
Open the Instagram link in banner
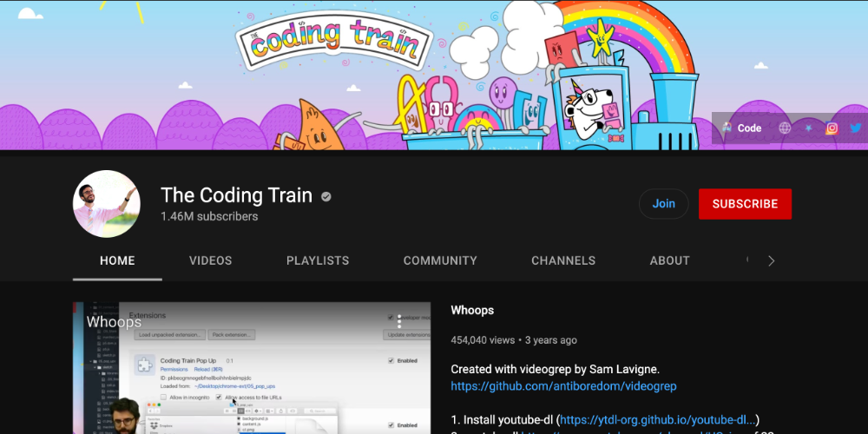pyautogui.click(x=832, y=128)
